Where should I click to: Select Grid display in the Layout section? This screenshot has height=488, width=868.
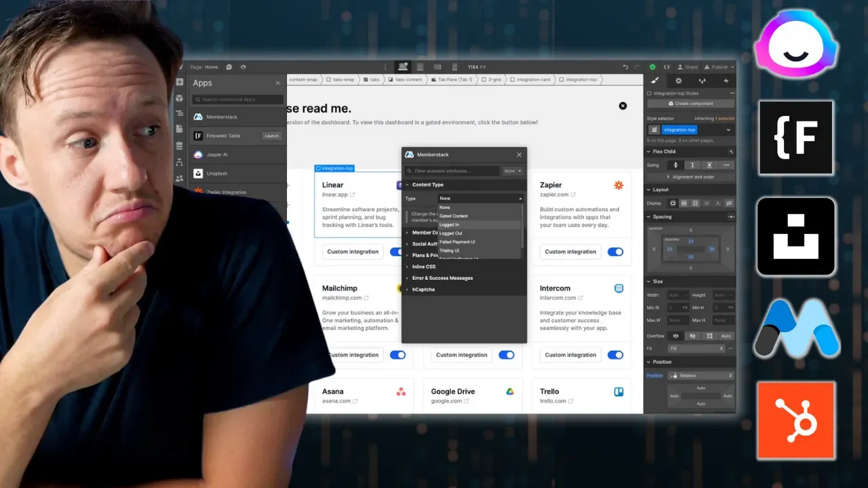tap(695, 203)
